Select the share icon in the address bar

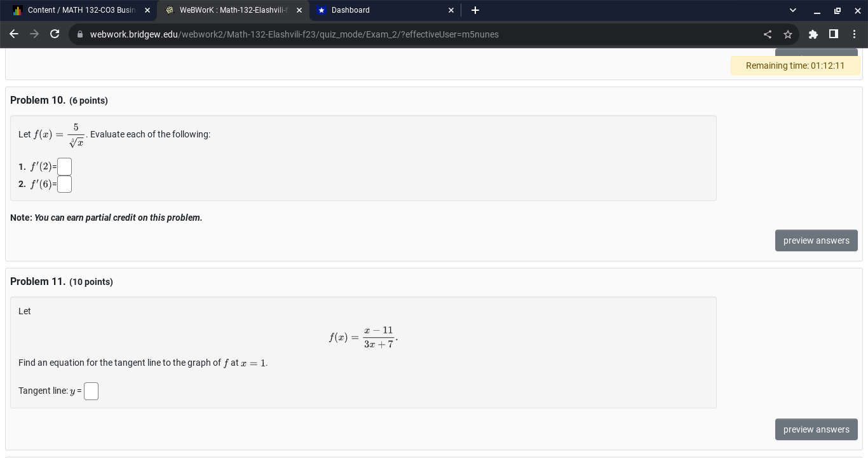pos(768,34)
